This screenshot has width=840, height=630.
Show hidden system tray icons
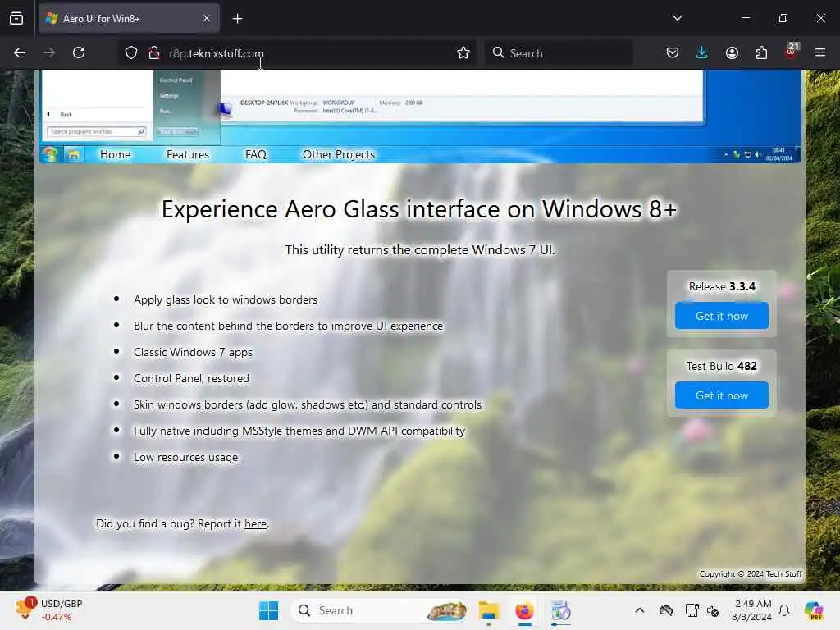click(640, 610)
